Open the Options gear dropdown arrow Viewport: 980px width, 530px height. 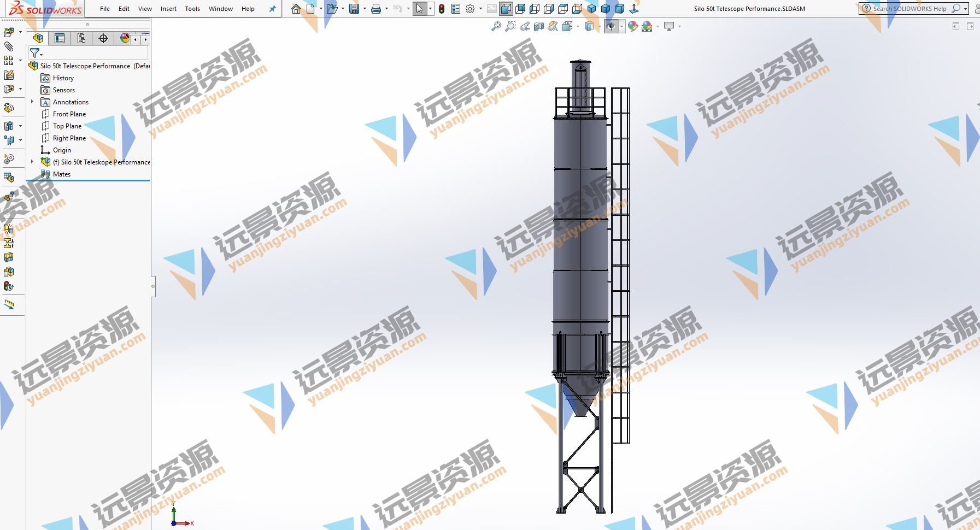[480, 9]
